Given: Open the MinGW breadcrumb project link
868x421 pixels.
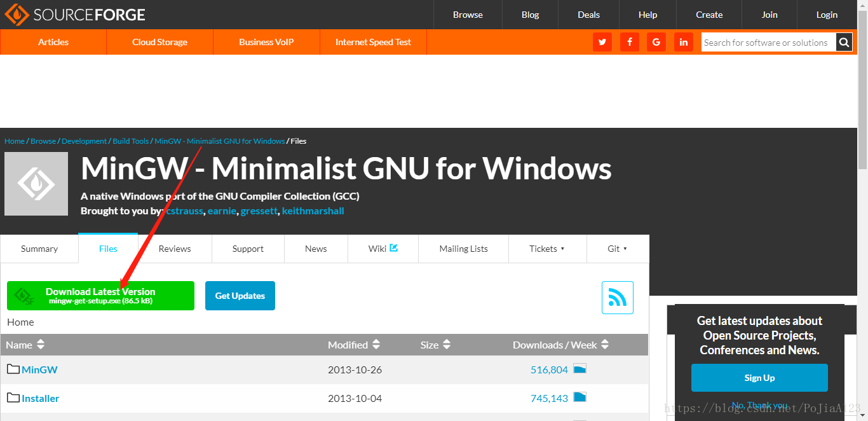Looking at the screenshot, I should (x=220, y=141).
